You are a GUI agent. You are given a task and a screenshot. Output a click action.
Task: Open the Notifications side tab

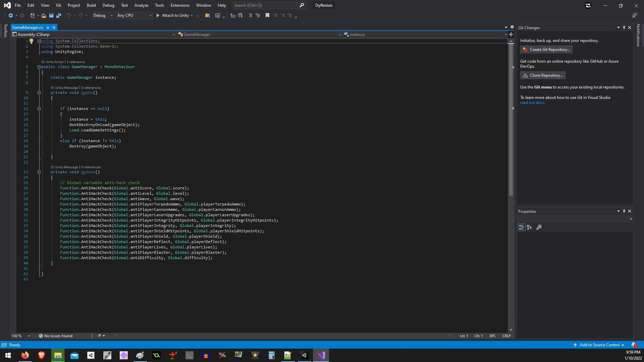point(638,35)
